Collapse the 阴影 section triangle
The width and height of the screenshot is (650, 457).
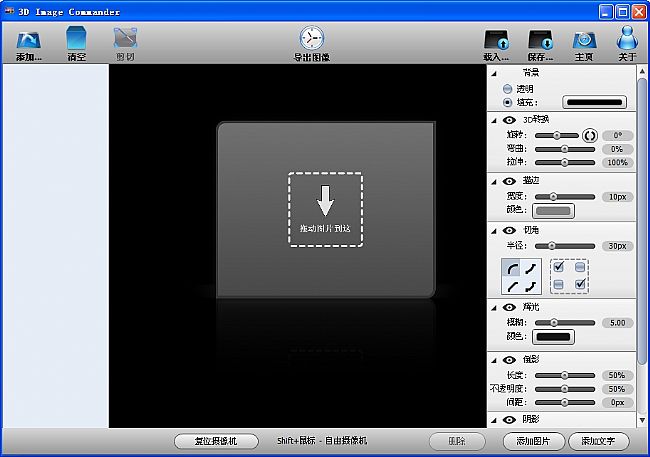pos(494,421)
